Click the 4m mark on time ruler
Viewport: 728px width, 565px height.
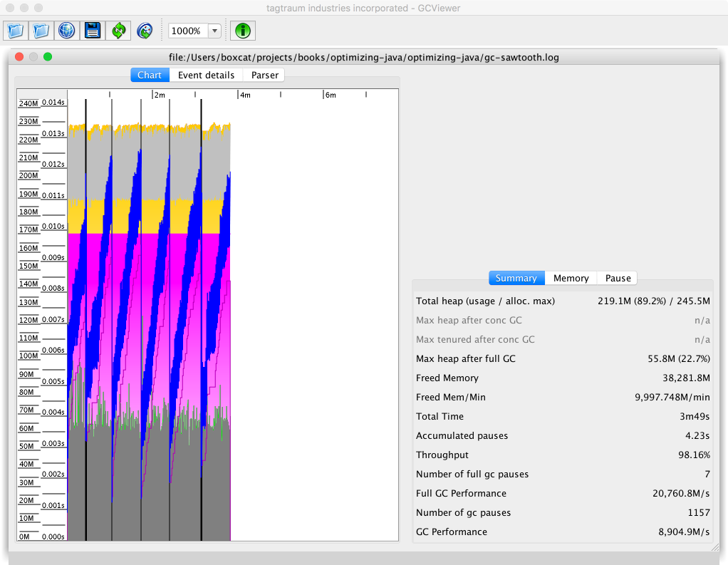coord(244,94)
